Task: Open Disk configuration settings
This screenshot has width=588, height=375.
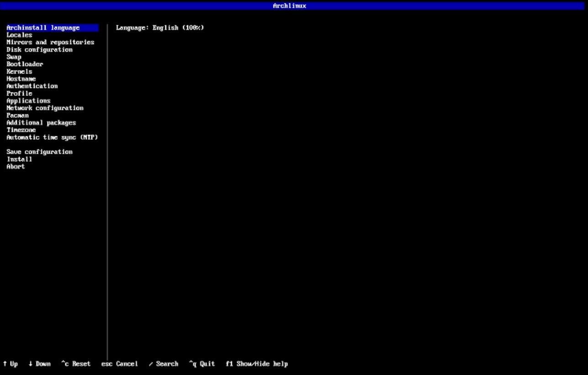Action: coord(39,50)
